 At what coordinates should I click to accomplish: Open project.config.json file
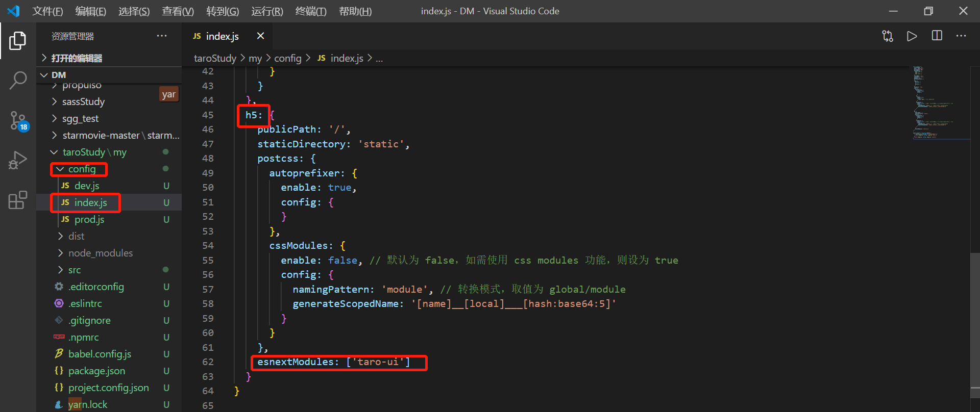click(109, 388)
